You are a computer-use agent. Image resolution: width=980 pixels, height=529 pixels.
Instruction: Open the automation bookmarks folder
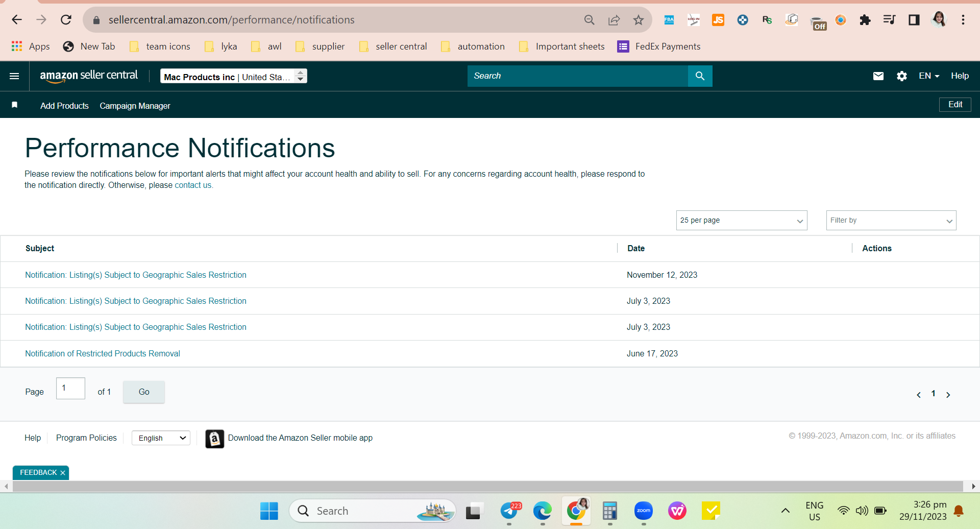pos(473,46)
